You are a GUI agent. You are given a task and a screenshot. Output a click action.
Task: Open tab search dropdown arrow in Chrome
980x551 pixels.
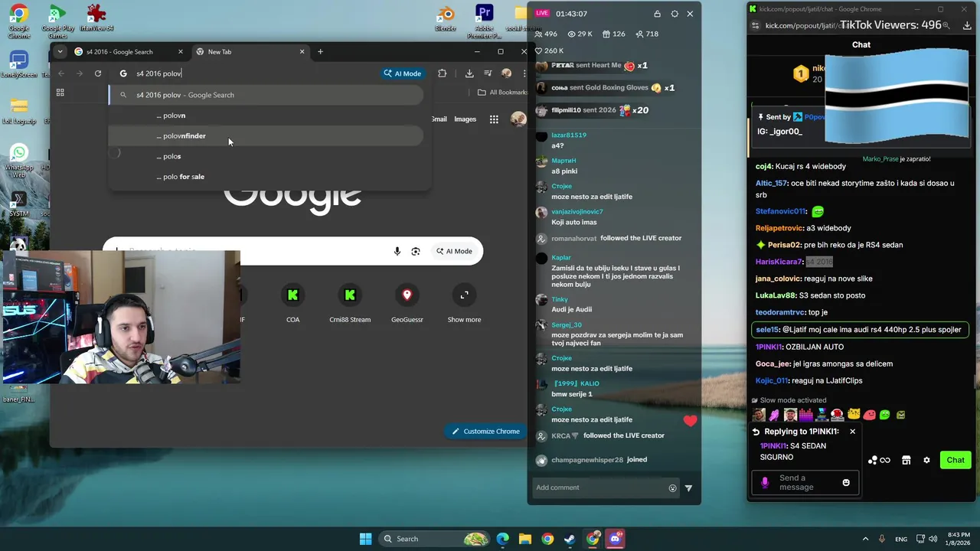tap(60, 52)
